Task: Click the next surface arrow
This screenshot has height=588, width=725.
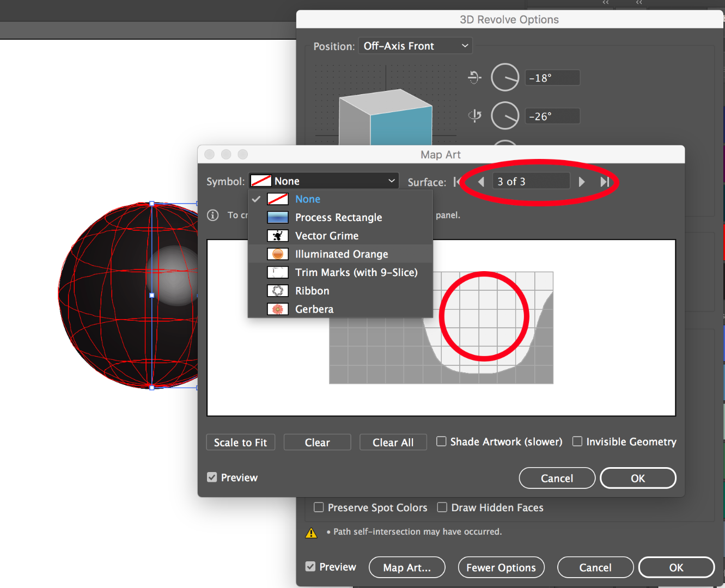Action: point(581,181)
